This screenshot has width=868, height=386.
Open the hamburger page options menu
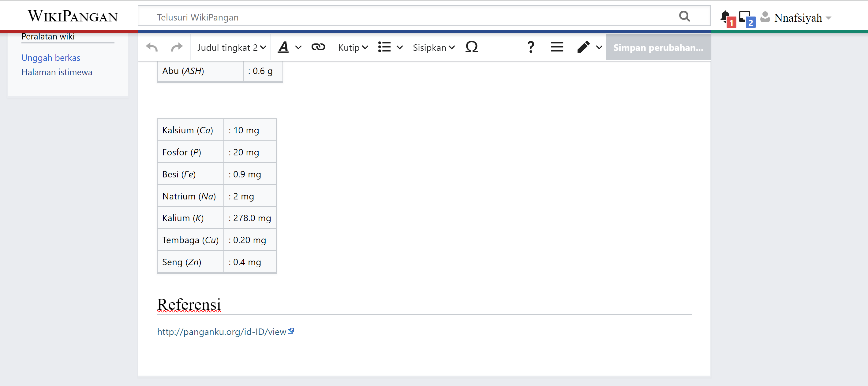tap(557, 47)
